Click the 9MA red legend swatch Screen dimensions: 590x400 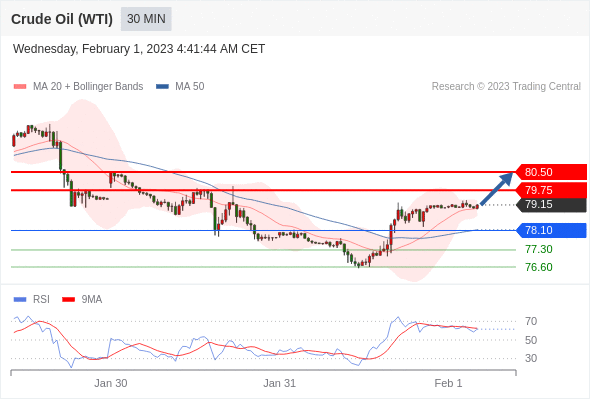[x=68, y=300]
